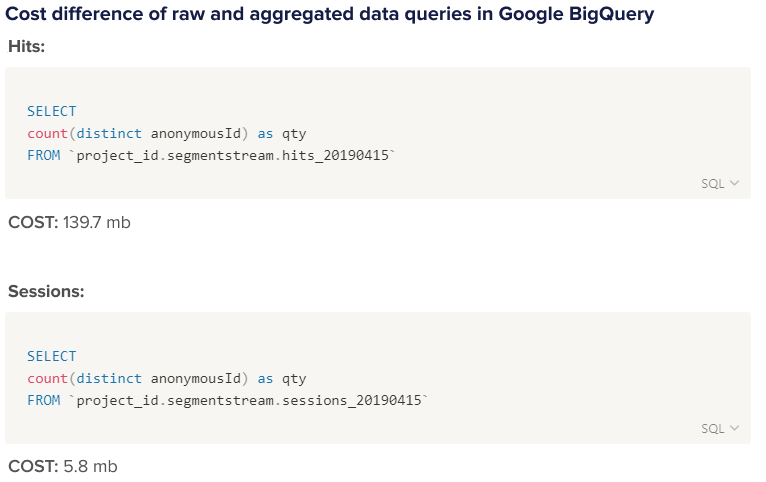Click the hits_20190415 table name
This screenshot has width=766, height=482.
pyautogui.click(x=335, y=155)
